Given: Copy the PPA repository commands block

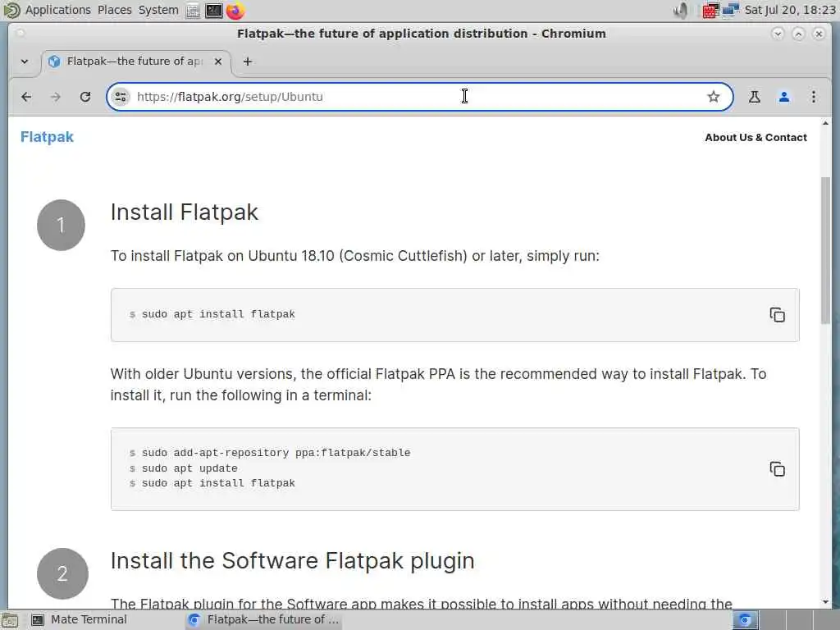Looking at the screenshot, I should point(777,469).
